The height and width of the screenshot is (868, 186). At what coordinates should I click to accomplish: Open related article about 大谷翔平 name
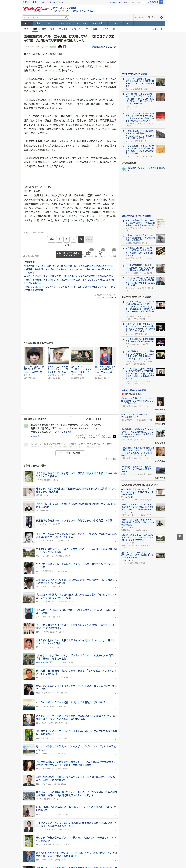pos(69,271)
